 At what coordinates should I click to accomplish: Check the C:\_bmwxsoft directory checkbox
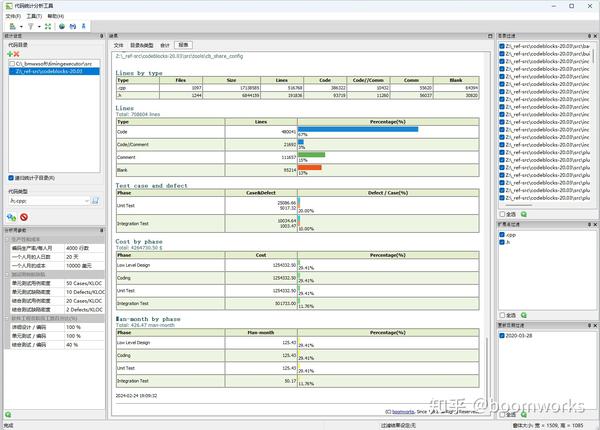click(x=12, y=64)
